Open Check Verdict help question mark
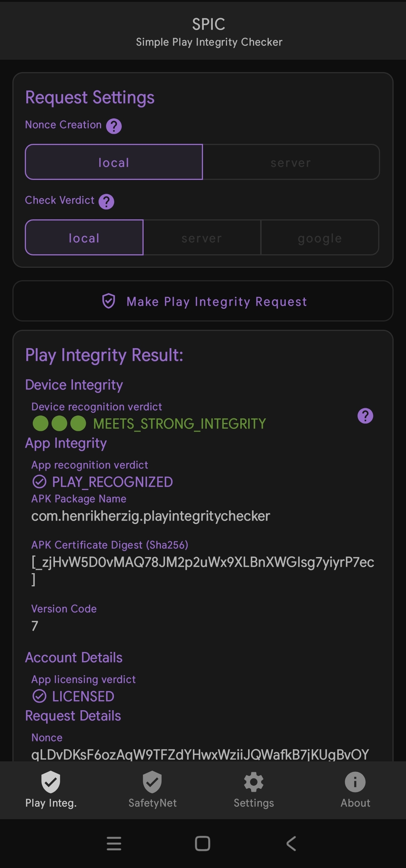This screenshot has width=406, height=868. 106,202
